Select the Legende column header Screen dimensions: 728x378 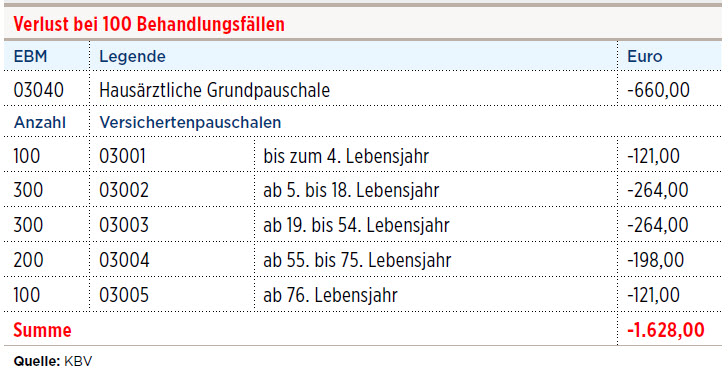click(x=132, y=57)
